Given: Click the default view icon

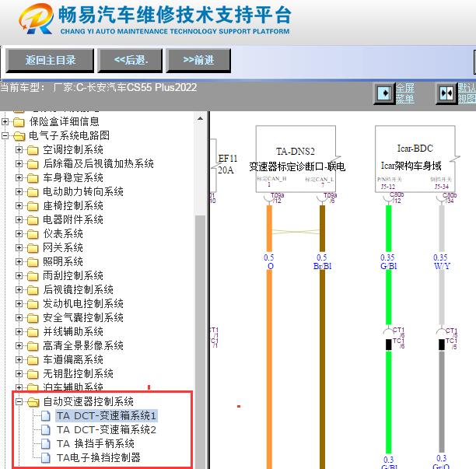Looking at the screenshot, I should pyautogui.click(x=446, y=93).
